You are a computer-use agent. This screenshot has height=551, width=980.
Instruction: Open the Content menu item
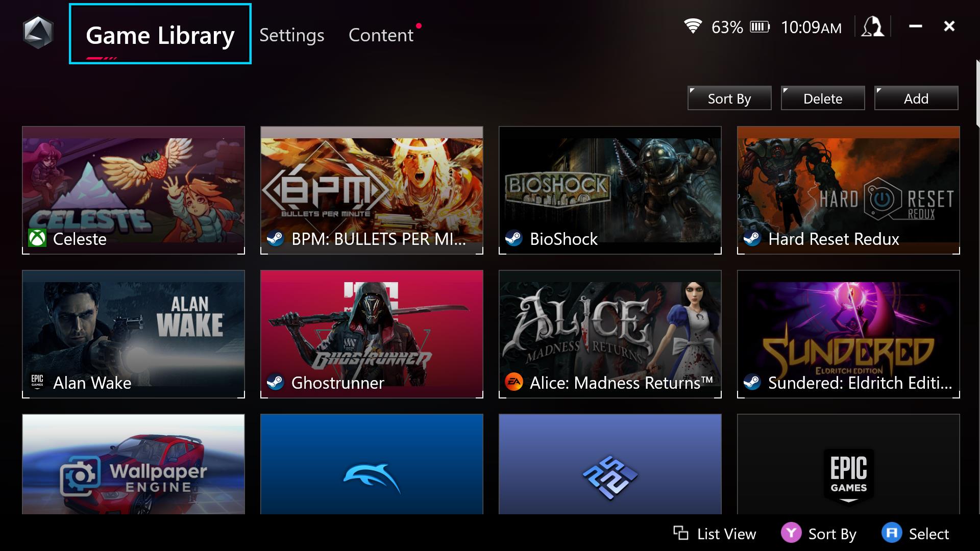[x=381, y=35]
